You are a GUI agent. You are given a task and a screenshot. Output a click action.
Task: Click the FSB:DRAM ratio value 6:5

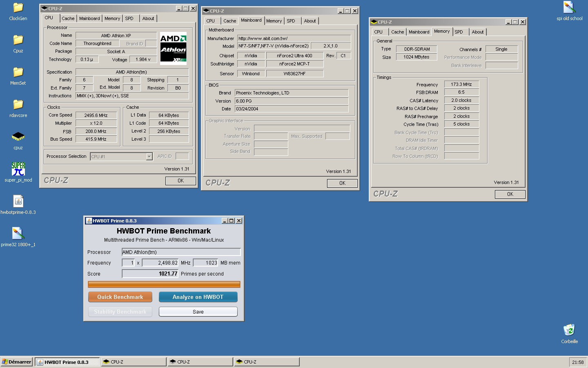461,92
